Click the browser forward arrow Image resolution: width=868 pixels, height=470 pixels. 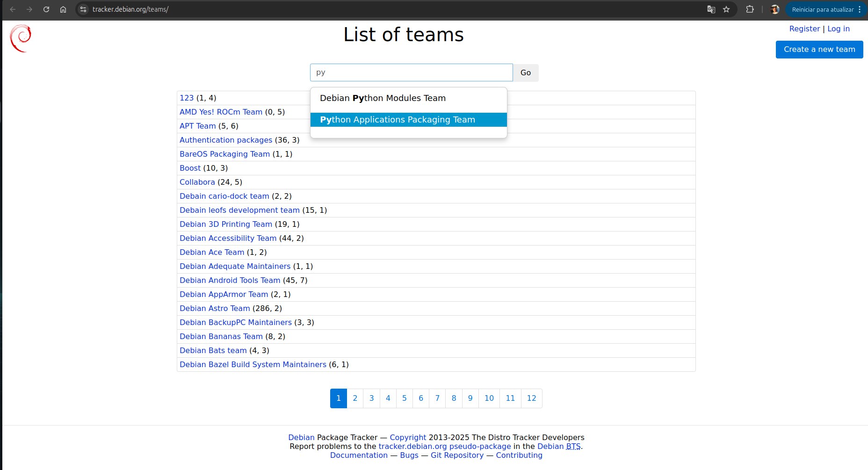29,9
